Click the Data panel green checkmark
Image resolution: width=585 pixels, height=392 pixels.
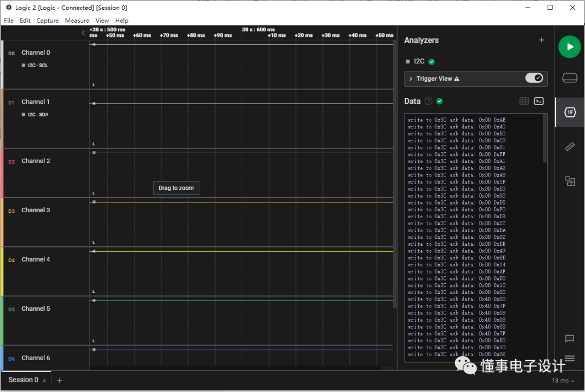439,101
